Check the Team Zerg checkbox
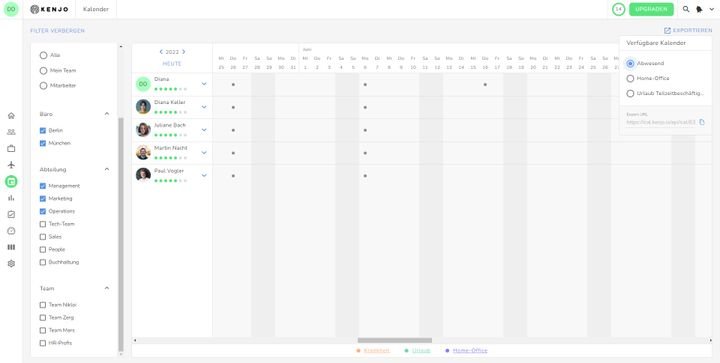720x363 pixels. coord(43,318)
